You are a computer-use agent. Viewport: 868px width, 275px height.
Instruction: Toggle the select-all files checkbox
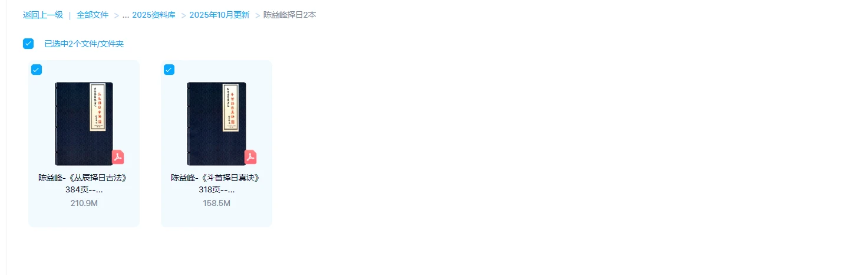[x=28, y=44]
